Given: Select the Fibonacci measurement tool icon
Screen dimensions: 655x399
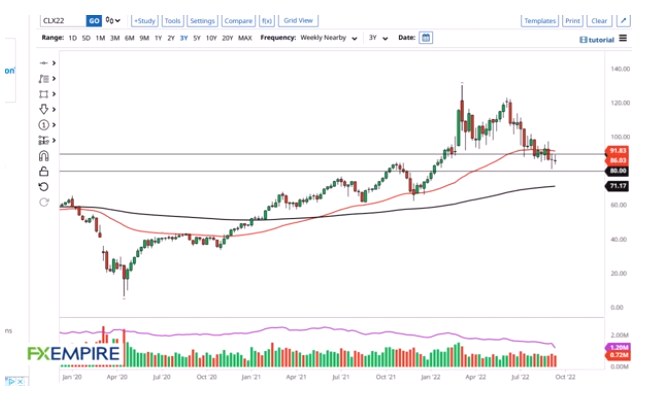Looking at the screenshot, I should click(x=43, y=140).
